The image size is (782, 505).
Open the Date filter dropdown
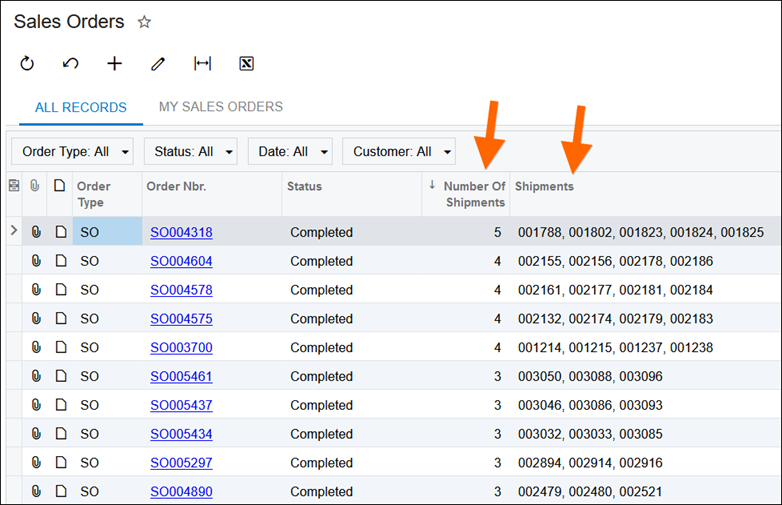pos(290,152)
